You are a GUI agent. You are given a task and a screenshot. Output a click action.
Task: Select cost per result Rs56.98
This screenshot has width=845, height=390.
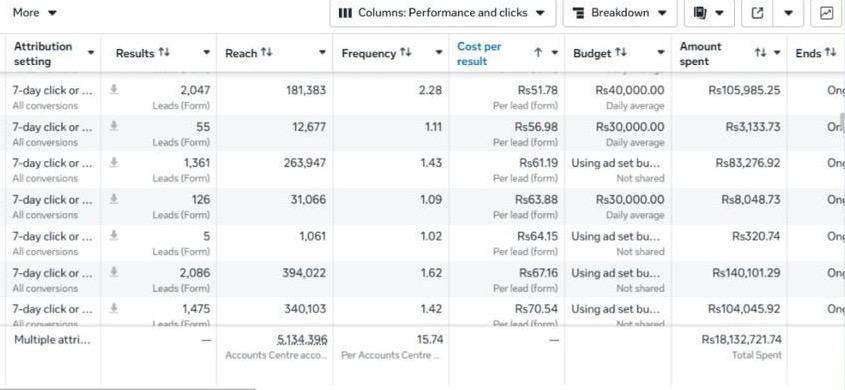[x=536, y=127]
